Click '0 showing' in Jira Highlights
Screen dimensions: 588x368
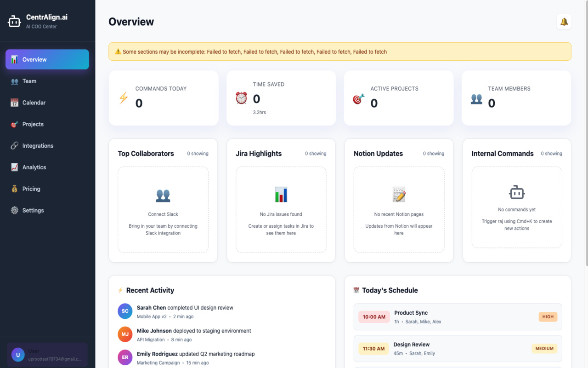316,154
